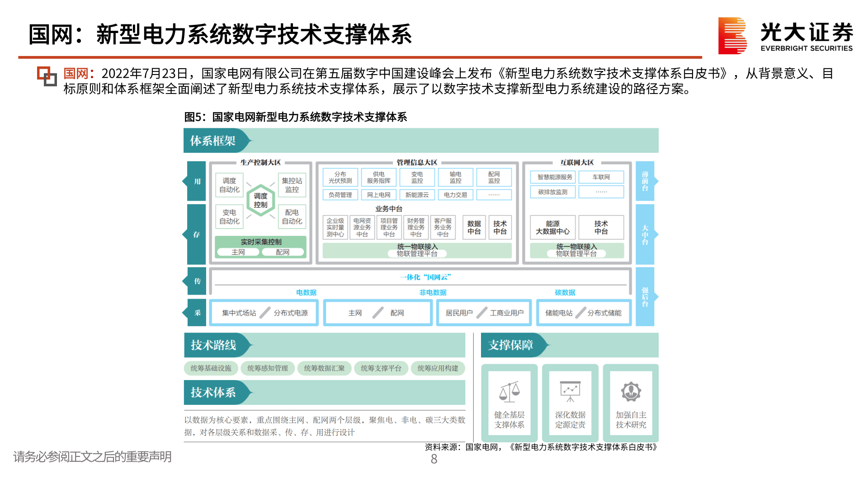Click the 配网监控 box
Viewport: 868px width, 488px height.
[x=494, y=177]
